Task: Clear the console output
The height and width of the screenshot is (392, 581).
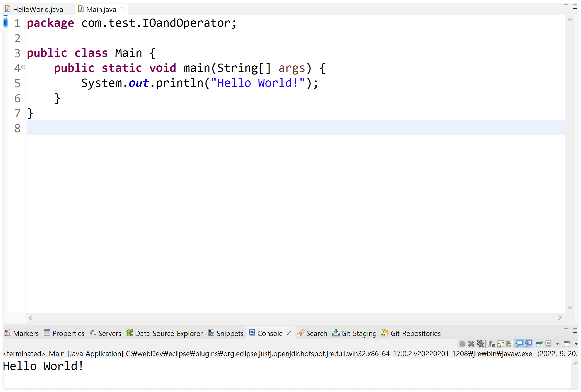Action: 491,344
